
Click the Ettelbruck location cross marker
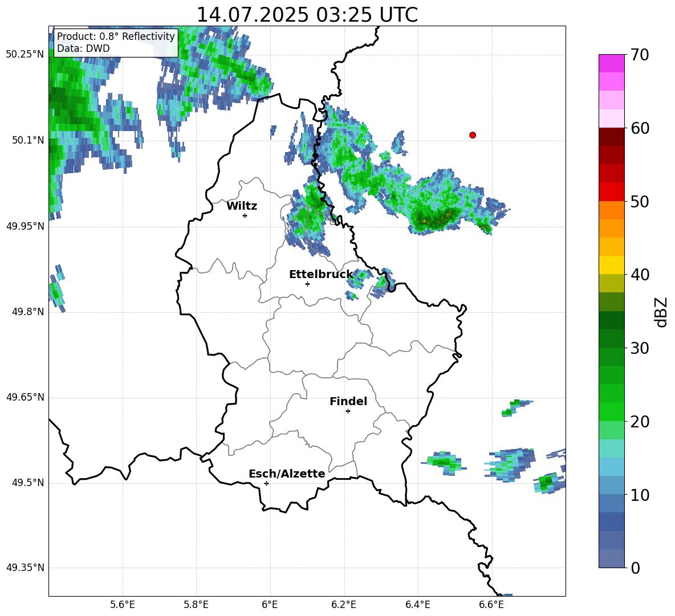(x=307, y=284)
